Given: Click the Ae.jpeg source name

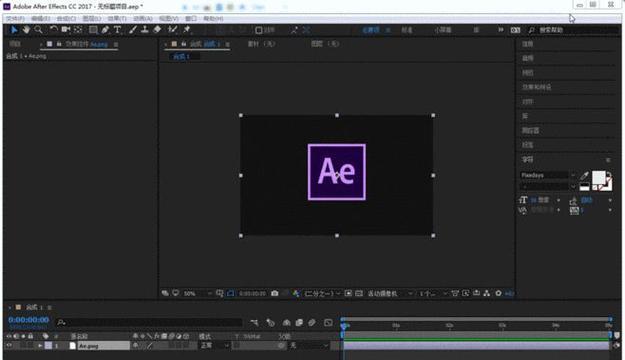Looking at the screenshot, I should click(x=88, y=346).
